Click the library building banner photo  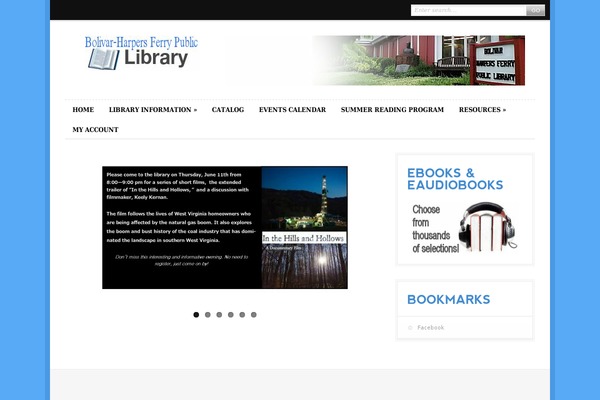coord(419,60)
